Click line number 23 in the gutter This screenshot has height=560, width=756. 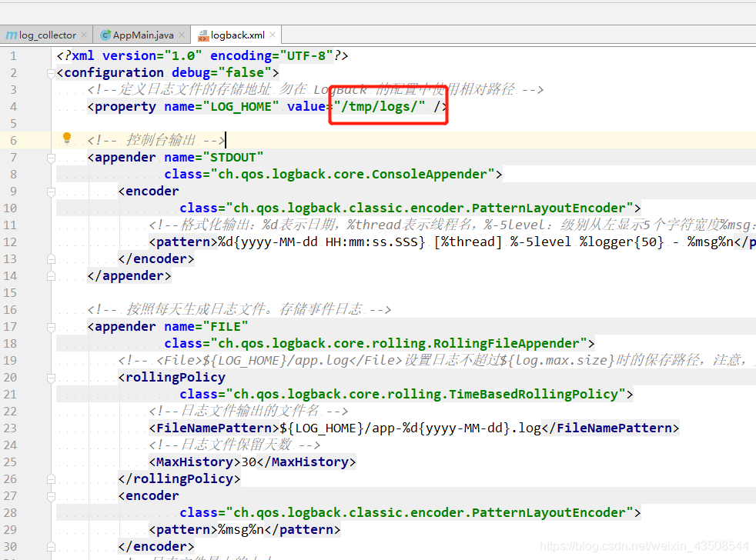pyautogui.click(x=10, y=428)
